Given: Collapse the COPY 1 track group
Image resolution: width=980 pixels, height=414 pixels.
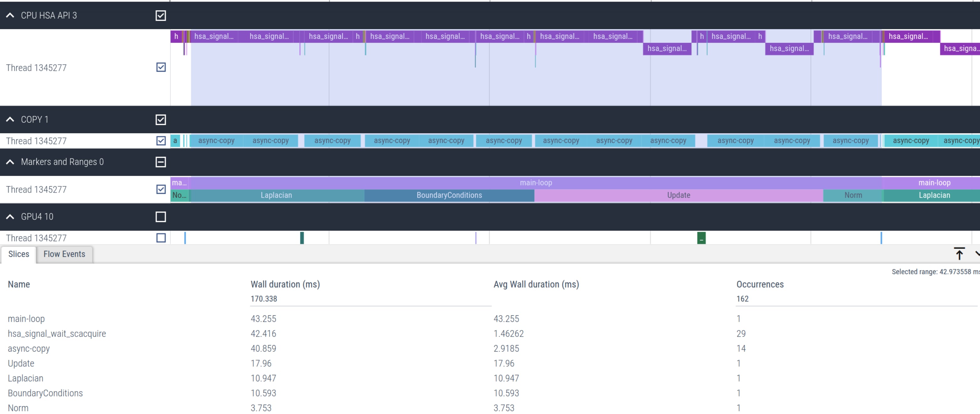Looking at the screenshot, I should pyautogui.click(x=10, y=119).
